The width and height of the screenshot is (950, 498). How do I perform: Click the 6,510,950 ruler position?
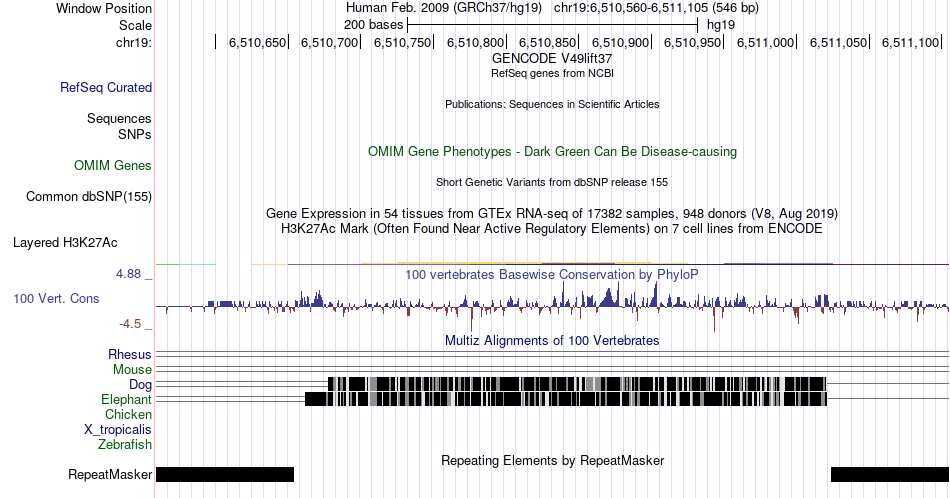693,42
